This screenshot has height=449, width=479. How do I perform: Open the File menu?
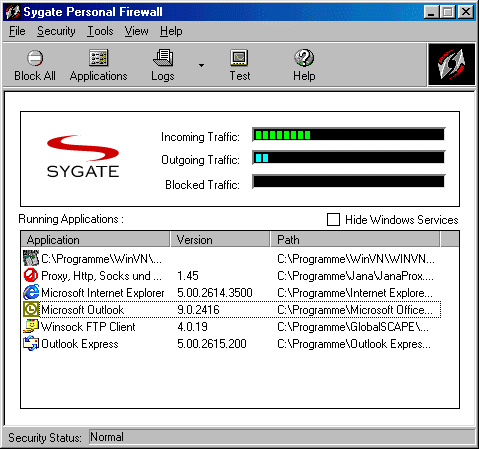pyautogui.click(x=17, y=31)
